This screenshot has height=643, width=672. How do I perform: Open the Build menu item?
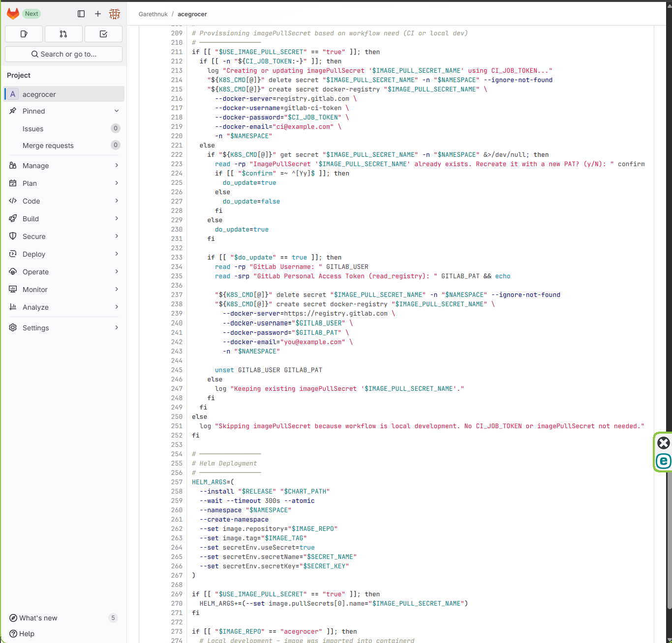(64, 219)
